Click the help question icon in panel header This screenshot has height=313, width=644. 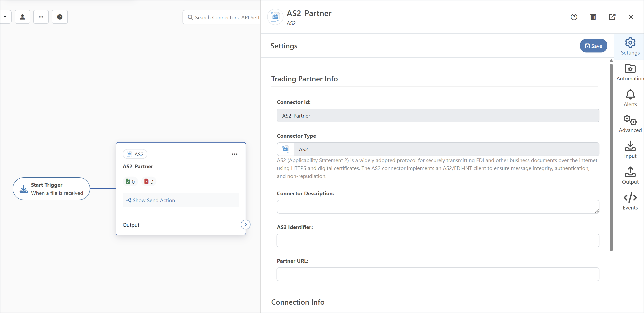point(574,17)
